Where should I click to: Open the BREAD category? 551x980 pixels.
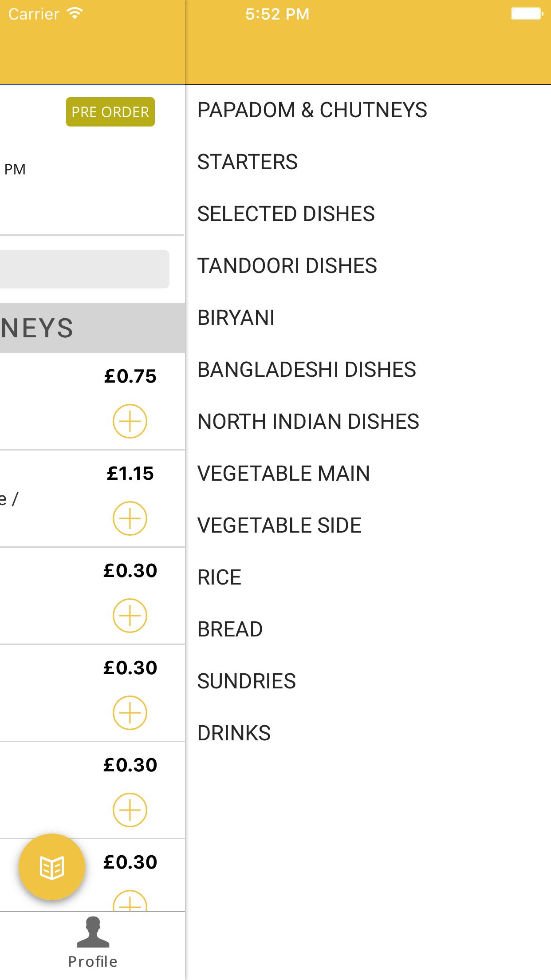(230, 629)
